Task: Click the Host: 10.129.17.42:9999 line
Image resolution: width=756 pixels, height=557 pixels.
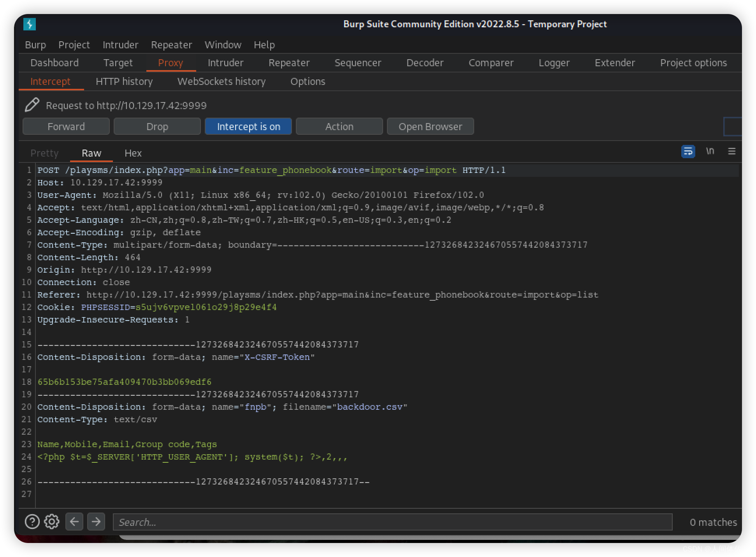Action: coord(100,183)
